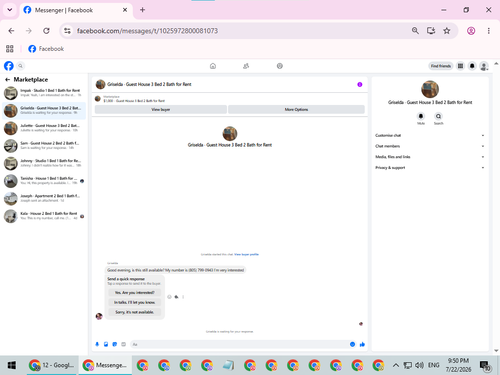
Task: Open the Joseph Apartment 2 Bed conversation
Action: click(x=44, y=199)
